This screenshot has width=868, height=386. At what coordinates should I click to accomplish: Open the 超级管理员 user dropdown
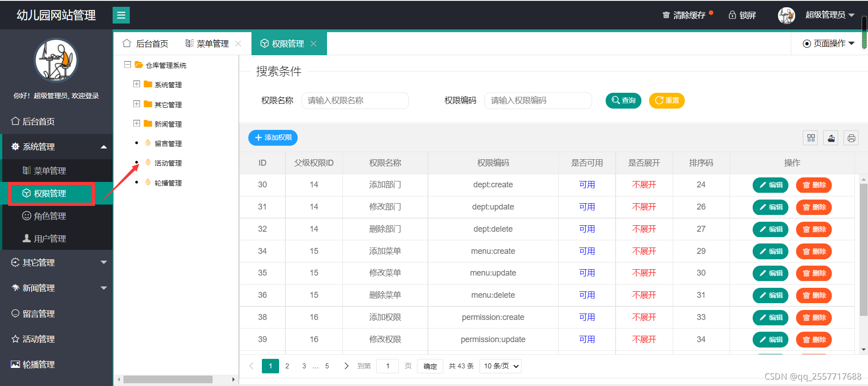pyautogui.click(x=830, y=15)
